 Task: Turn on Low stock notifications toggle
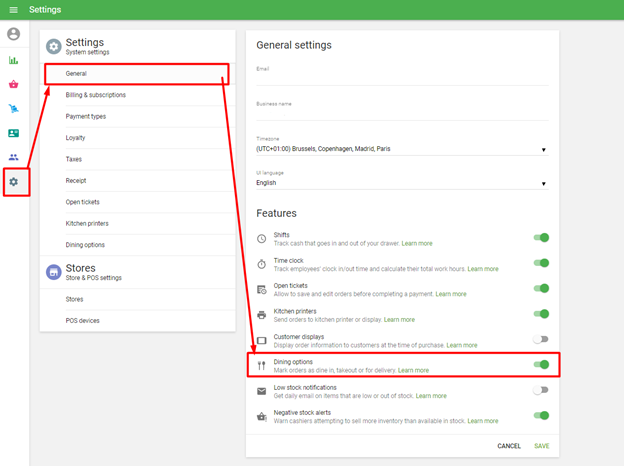(541, 390)
